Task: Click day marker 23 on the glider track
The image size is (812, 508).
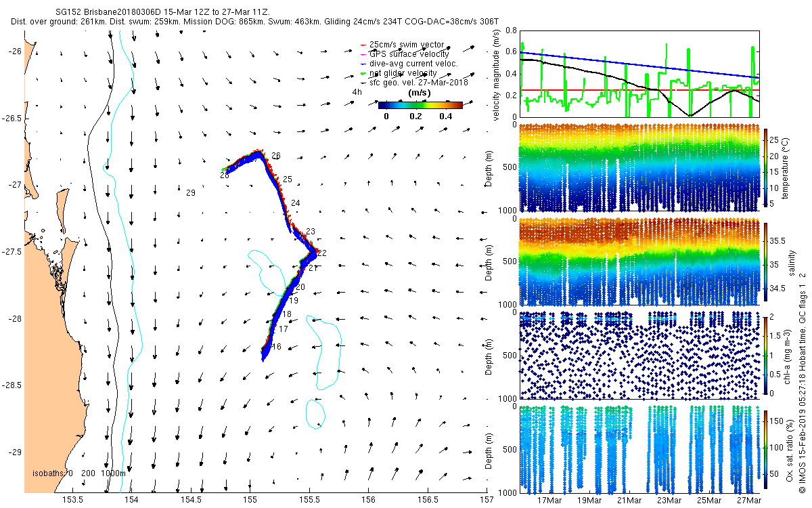Action: pos(311,232)
